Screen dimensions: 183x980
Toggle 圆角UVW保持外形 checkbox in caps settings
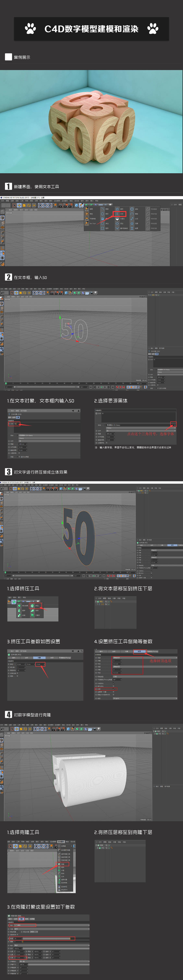click(114, 695)
